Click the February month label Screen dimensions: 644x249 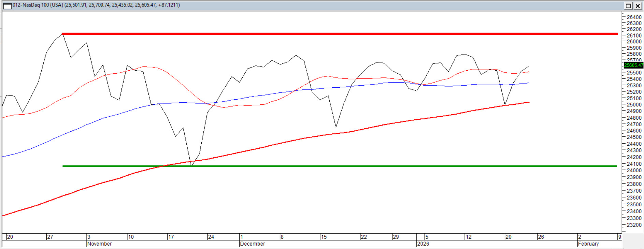(x=588, y=244)
